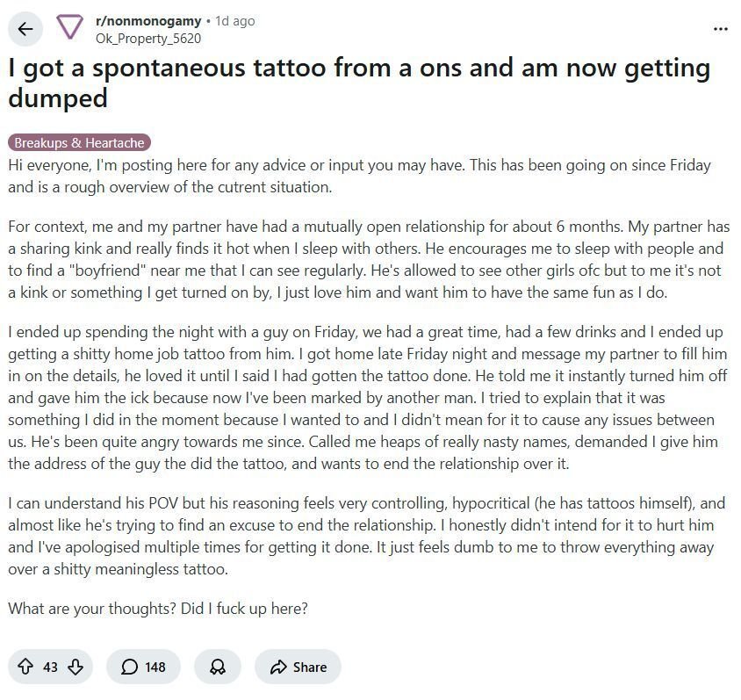Filter by the Breakups & Heartache flair
The image size is (741, 700).
point(79,143)
